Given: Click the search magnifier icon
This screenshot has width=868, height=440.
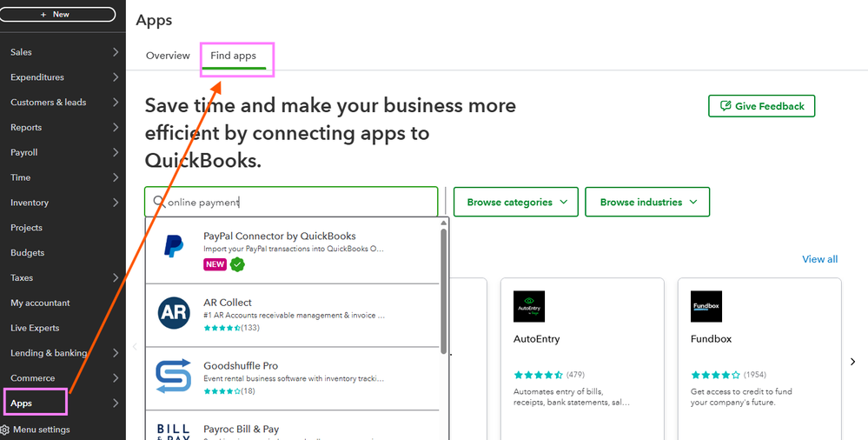Looking at the screenshot, I should (x=159, y=202).
